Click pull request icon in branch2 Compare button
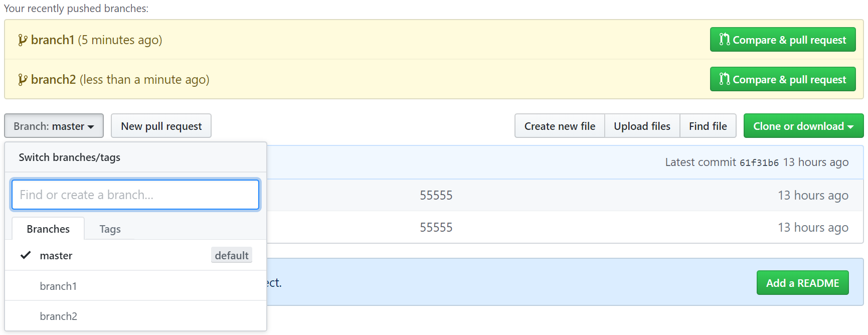The height and width of the screenshot is (335, 868). coord(724,79)
